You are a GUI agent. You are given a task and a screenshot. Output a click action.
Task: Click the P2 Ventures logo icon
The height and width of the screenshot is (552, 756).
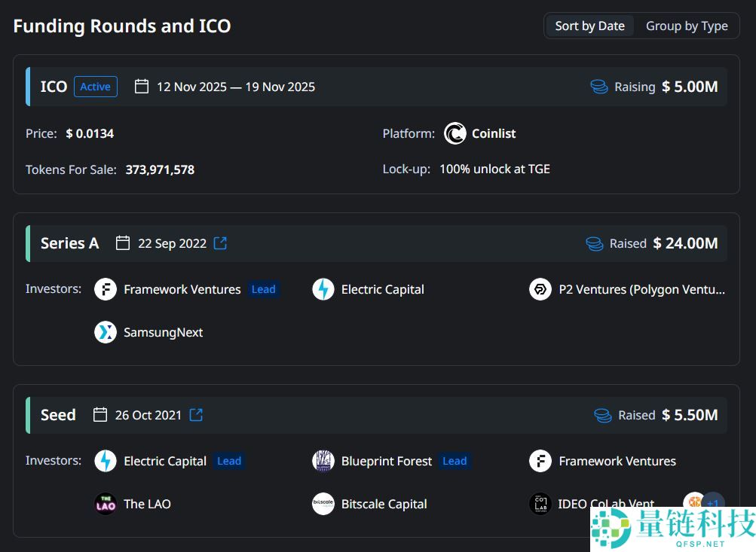coord(540,289)
